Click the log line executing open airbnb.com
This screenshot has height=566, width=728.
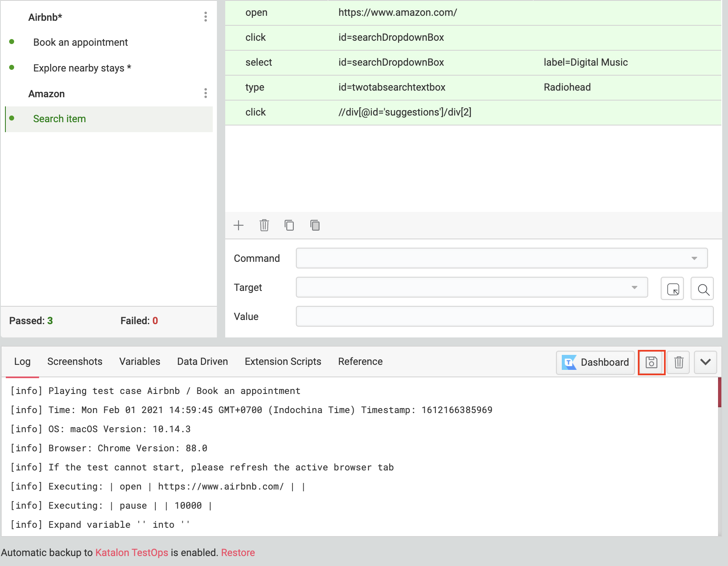coord(158,487)
